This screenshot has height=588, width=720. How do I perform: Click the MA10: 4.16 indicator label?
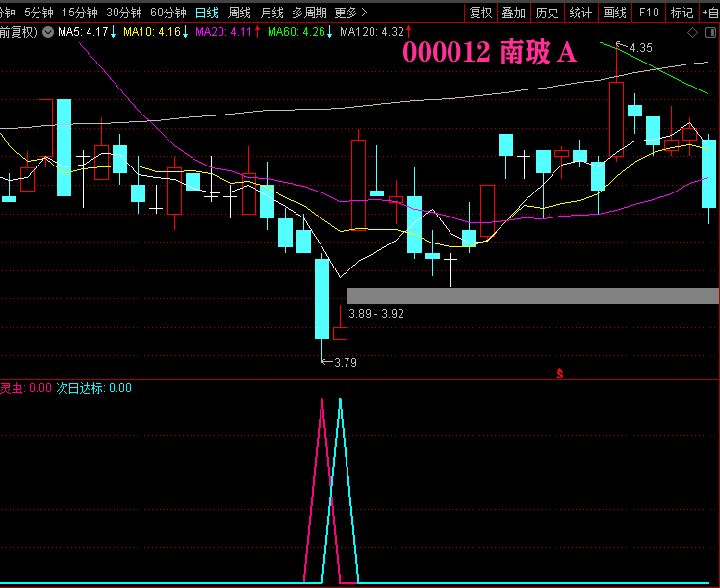tap(152, 32)
